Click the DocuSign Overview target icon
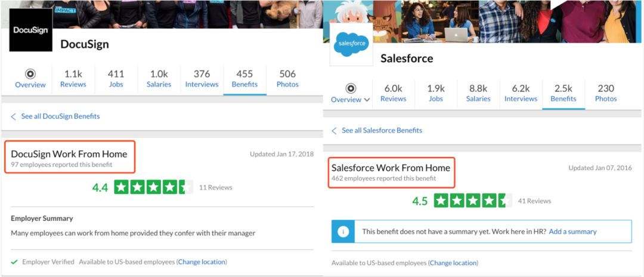Image resolution: width=644 pixels, height=277 pixels. tap(30, 74)
